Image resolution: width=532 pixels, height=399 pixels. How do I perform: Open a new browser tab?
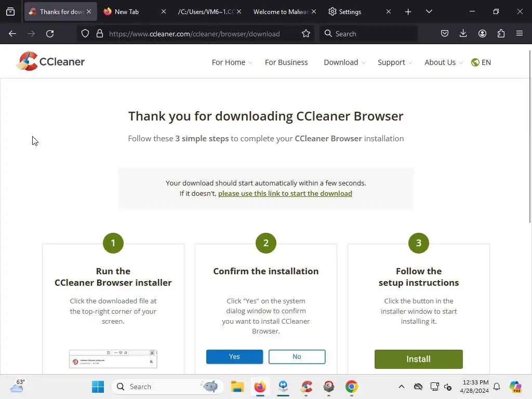(x=408, y=12)
